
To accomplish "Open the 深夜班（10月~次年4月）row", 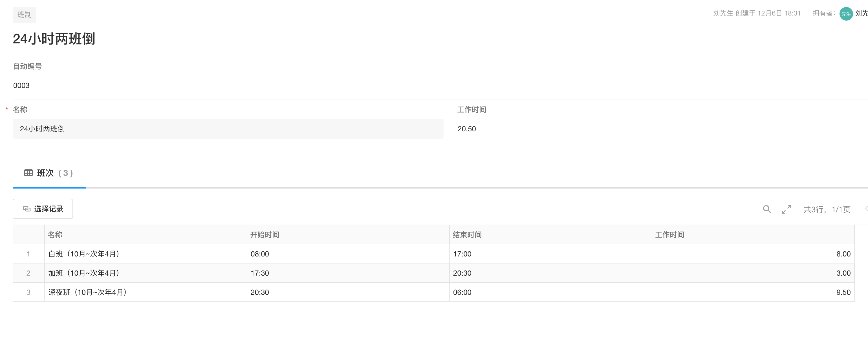I will [x=88, y=292].
